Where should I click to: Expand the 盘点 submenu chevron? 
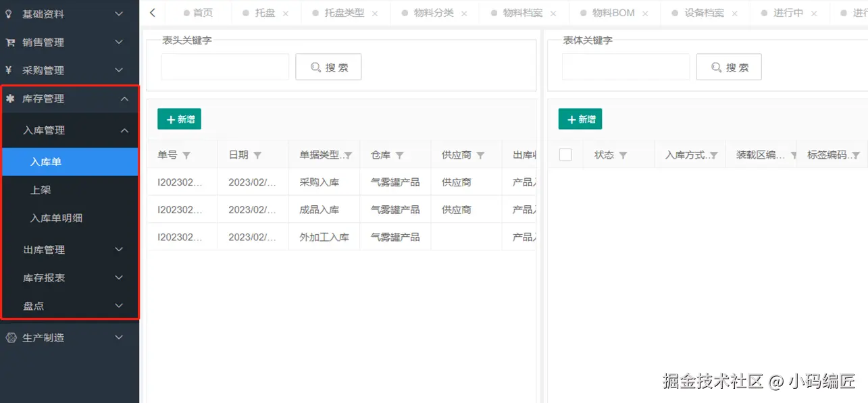(x=119, y=306)
